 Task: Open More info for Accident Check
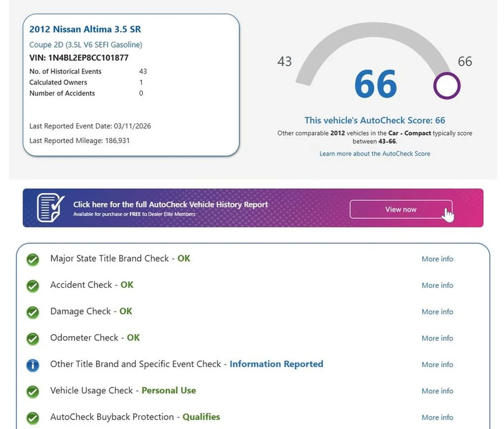[437, 285]
